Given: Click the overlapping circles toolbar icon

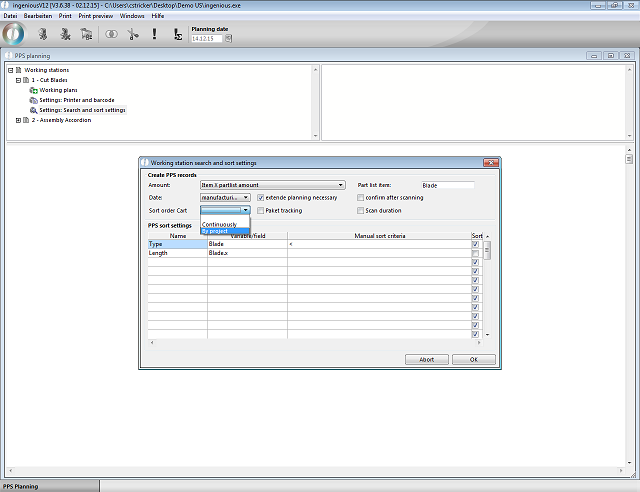Looking at the screenshot, I should pos(111,34).
